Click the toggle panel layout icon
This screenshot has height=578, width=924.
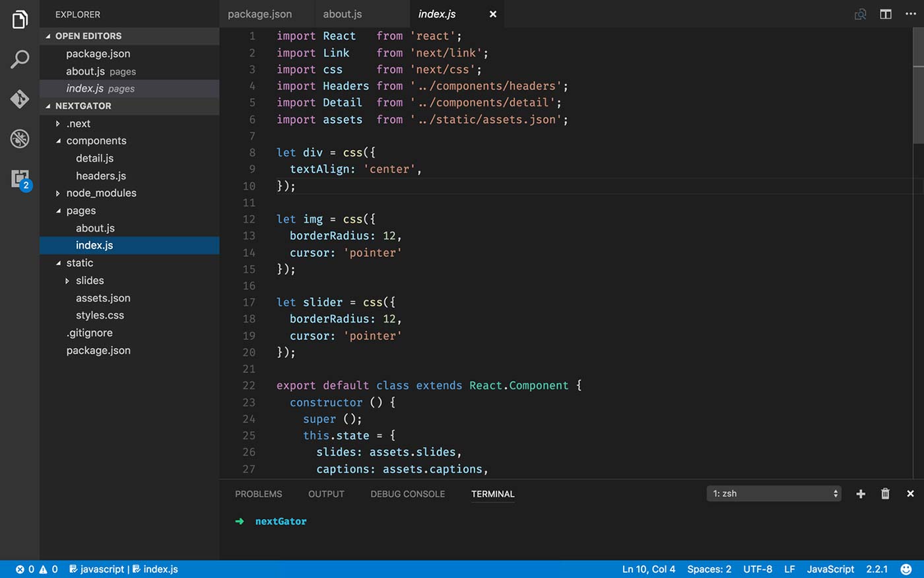(x=885, y=13)
